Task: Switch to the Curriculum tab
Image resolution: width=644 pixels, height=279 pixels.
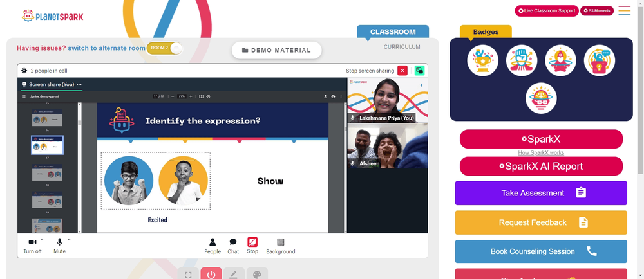Action: (402, 47)
